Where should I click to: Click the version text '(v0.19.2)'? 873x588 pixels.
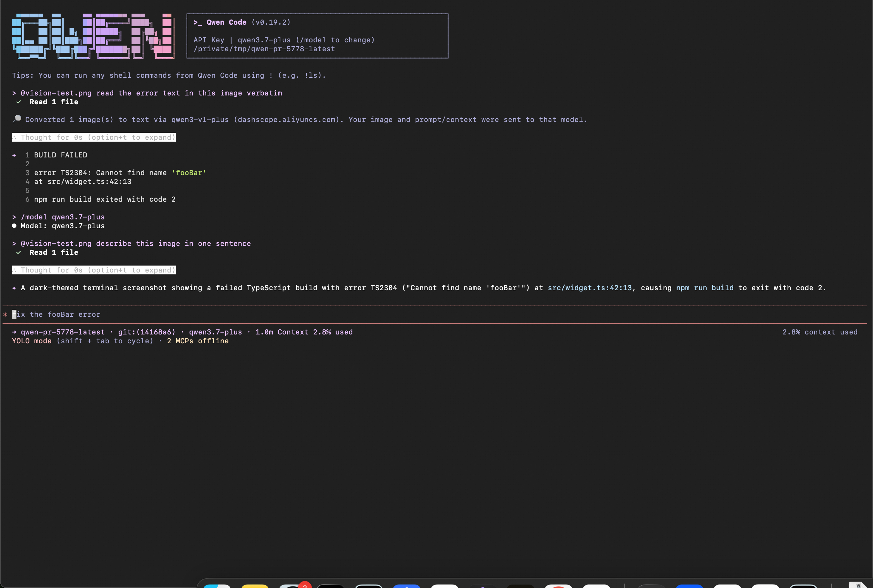click(x=271, y=22)
